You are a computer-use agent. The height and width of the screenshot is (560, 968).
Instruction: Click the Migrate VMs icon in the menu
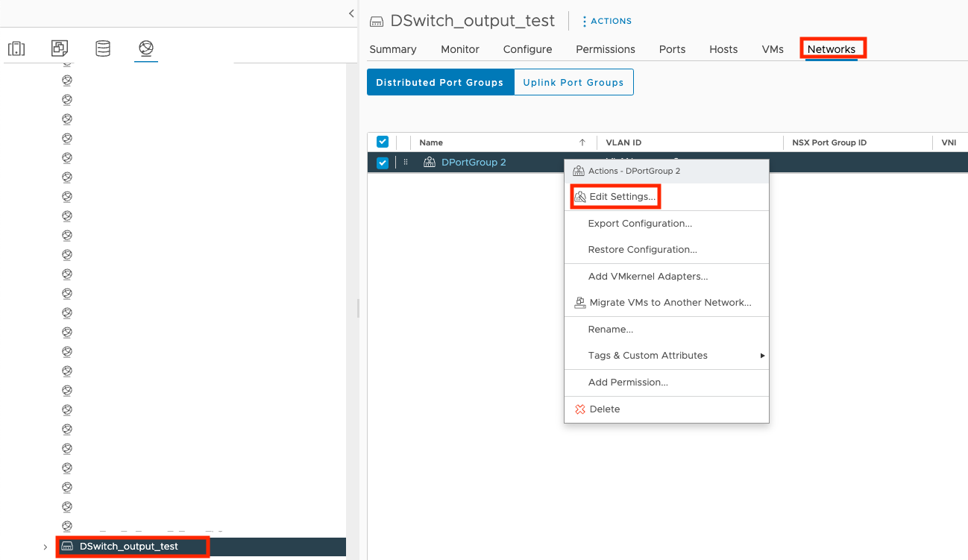(580, 303)
